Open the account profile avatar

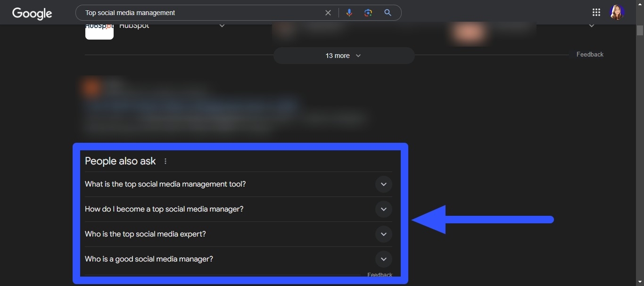point(617,13)
